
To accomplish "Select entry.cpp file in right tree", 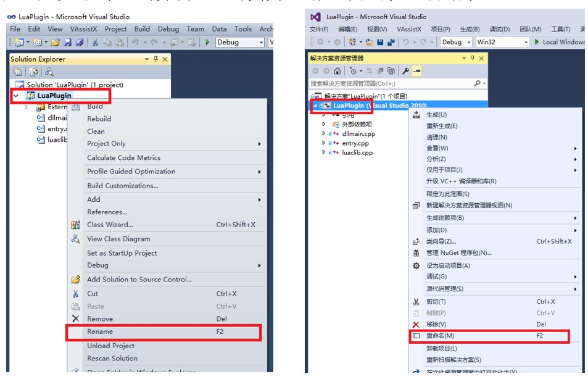I will point(355,143).
